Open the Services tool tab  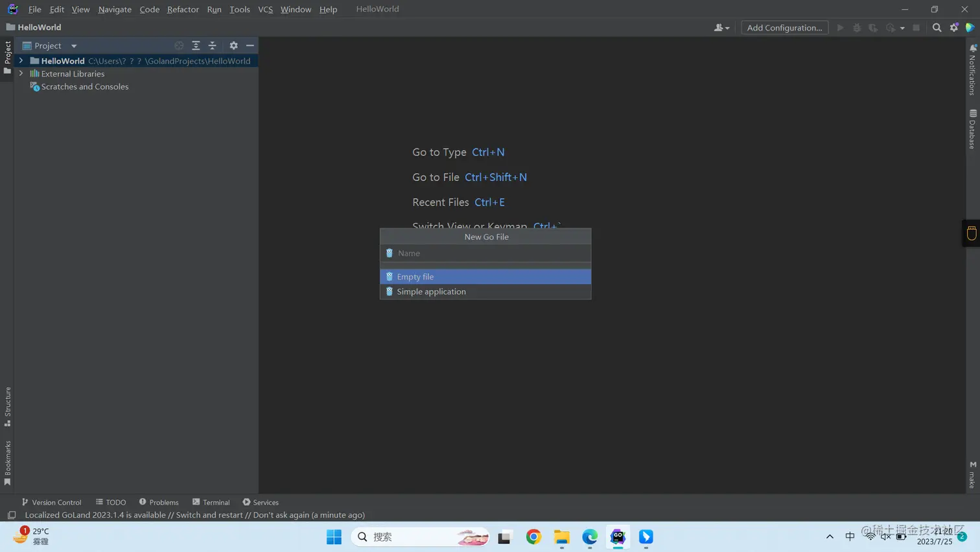point(261,502)
